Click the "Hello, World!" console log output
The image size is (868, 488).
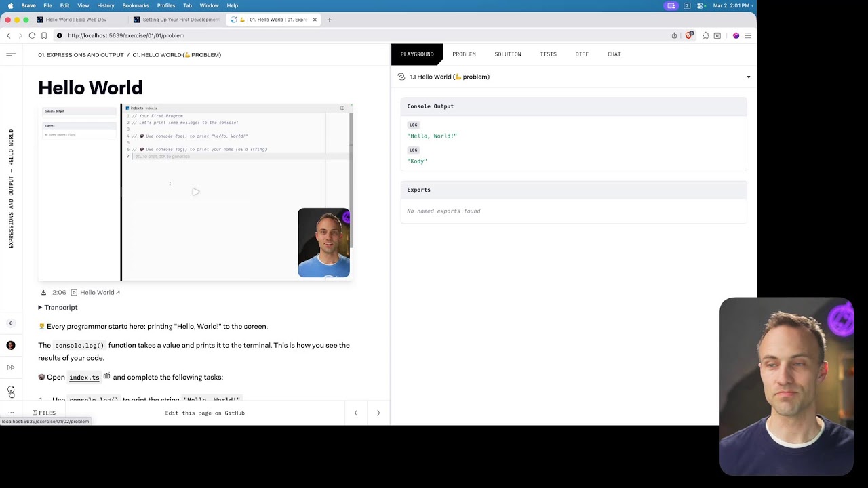tap(432, 136)
